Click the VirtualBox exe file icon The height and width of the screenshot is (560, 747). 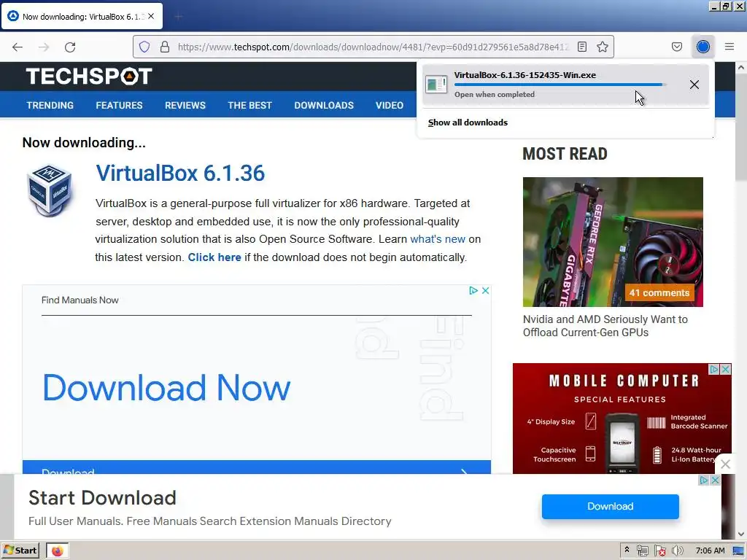436,85
